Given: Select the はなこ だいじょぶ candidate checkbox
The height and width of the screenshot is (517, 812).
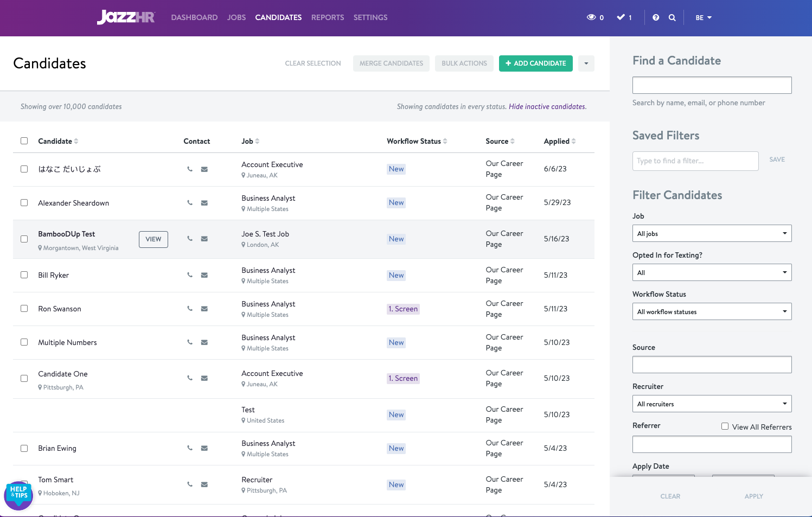Looking at the screenshot, I should pyautogui.click(x=24, y=169).
